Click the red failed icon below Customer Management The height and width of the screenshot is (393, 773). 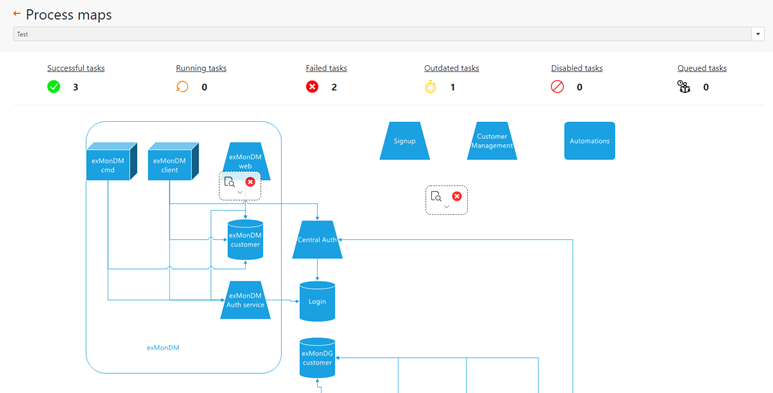click(x=457, y=196)
